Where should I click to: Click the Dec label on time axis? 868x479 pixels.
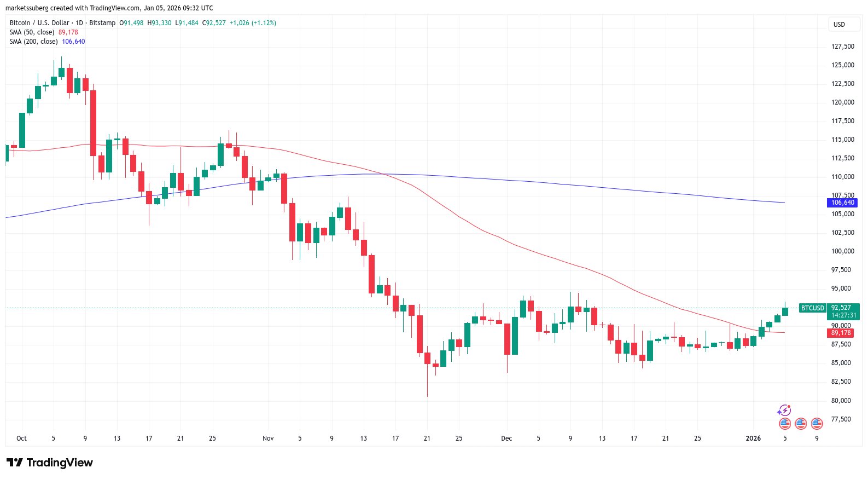coord(506,438)
